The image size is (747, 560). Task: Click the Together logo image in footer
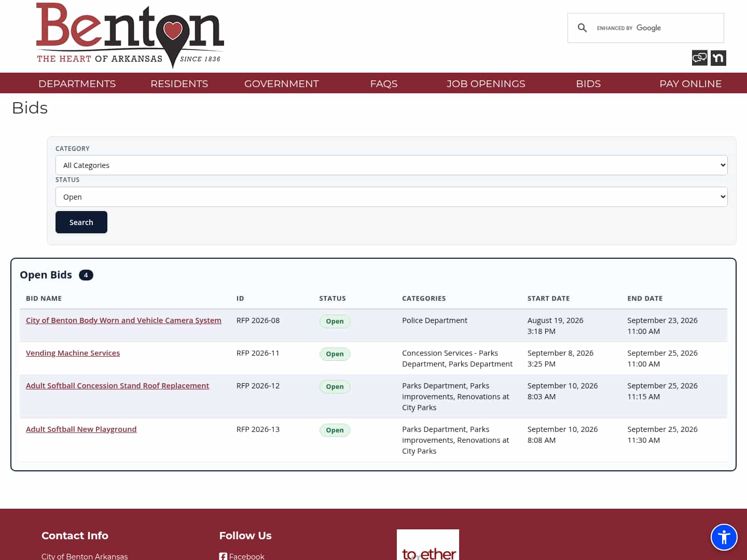428,544
